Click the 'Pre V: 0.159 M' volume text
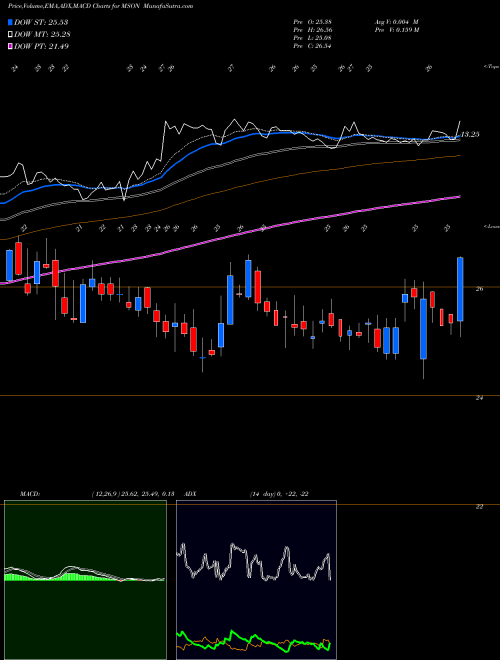The image size is (500, 660). (396, 30)
